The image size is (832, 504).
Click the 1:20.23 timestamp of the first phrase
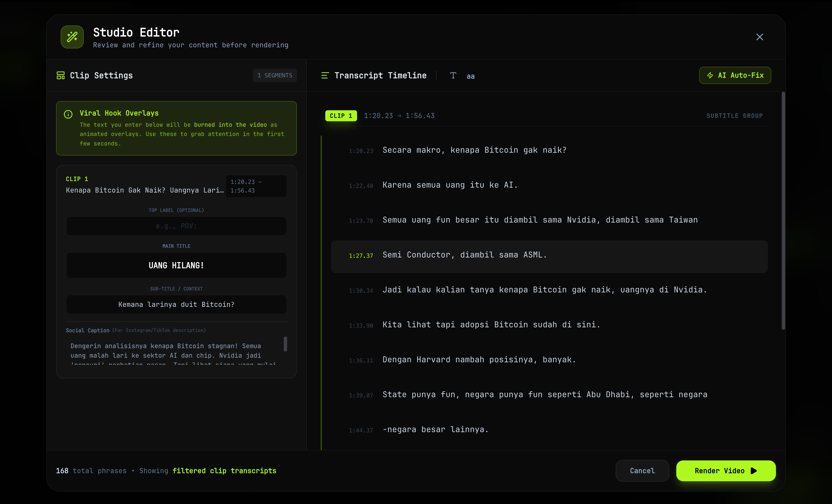coord(361,151)
